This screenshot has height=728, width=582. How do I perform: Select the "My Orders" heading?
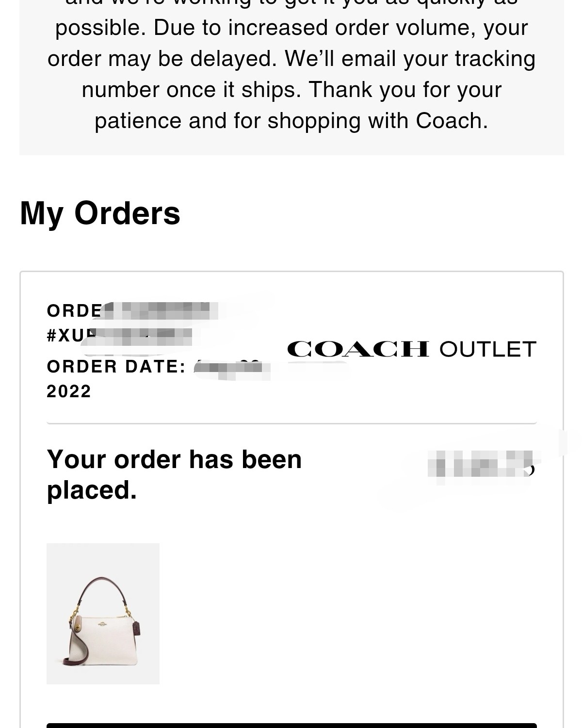100,212
